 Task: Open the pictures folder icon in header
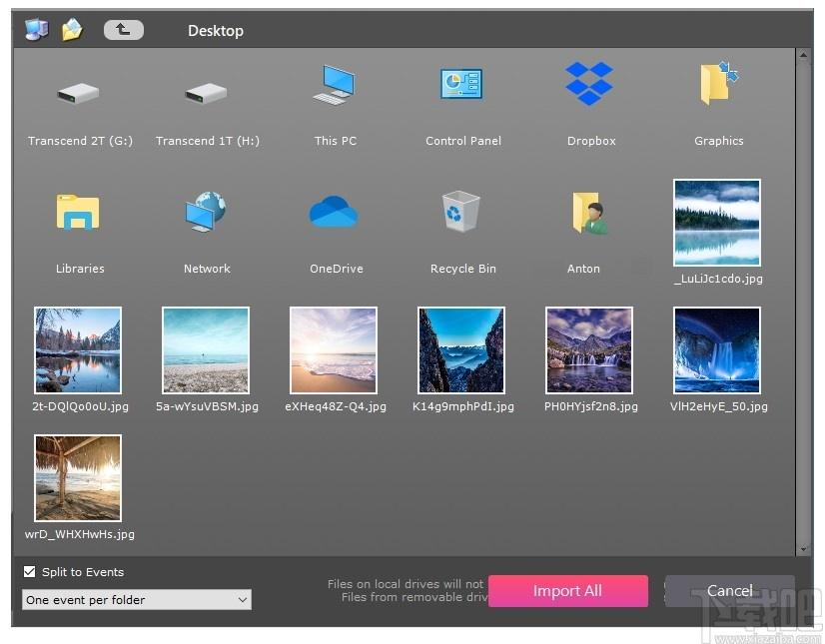point(72,30)
